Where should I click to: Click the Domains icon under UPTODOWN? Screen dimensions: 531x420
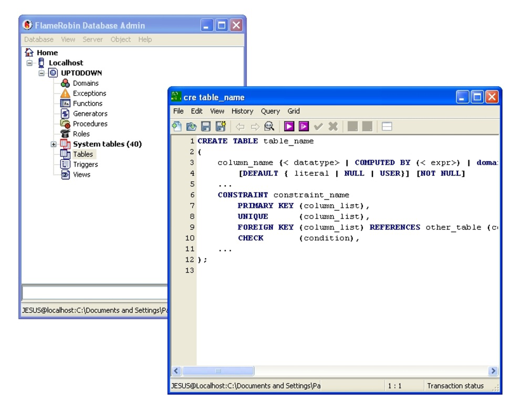click(x=65, y=83)
